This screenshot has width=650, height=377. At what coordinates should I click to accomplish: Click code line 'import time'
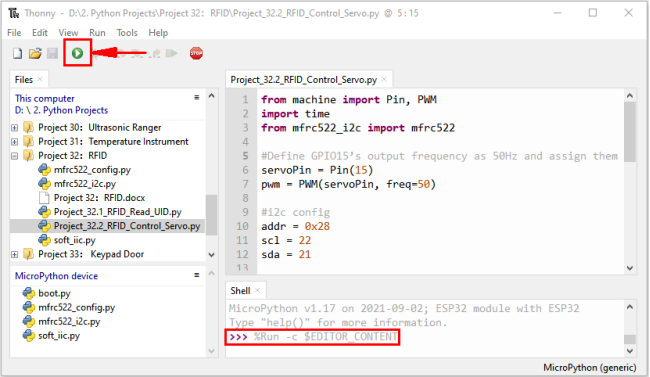tap(296, 114)
